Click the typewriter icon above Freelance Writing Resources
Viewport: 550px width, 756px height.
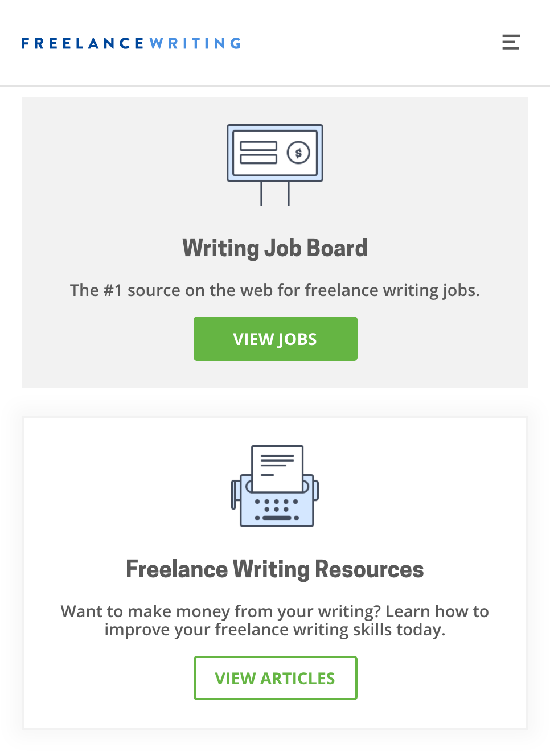(275, 487)
